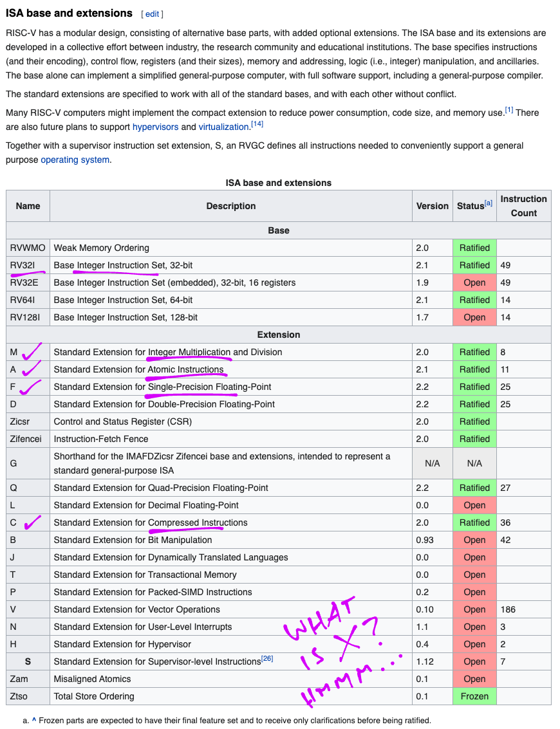Open the virtualization link
Screen dimensions: 560x729
(223, 127)
